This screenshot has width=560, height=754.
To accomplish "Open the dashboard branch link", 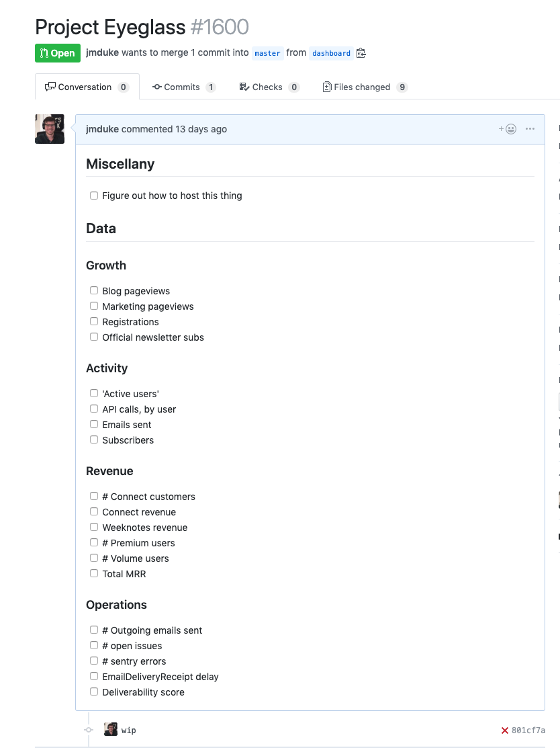I will 331,53.
